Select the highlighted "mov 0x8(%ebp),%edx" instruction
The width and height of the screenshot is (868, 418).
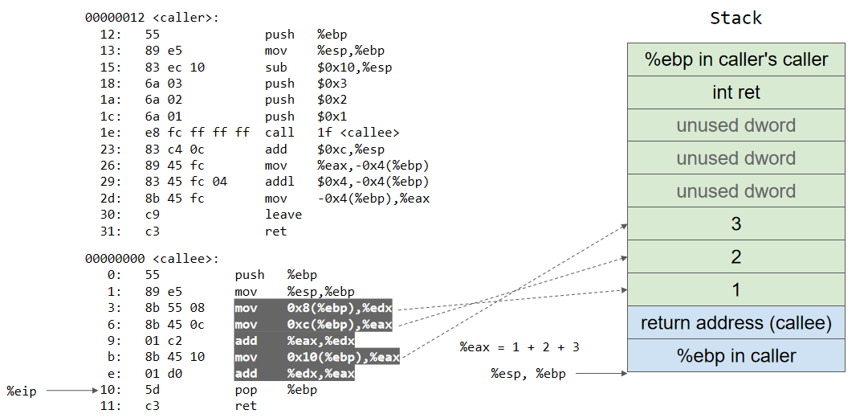coord(313,309)
